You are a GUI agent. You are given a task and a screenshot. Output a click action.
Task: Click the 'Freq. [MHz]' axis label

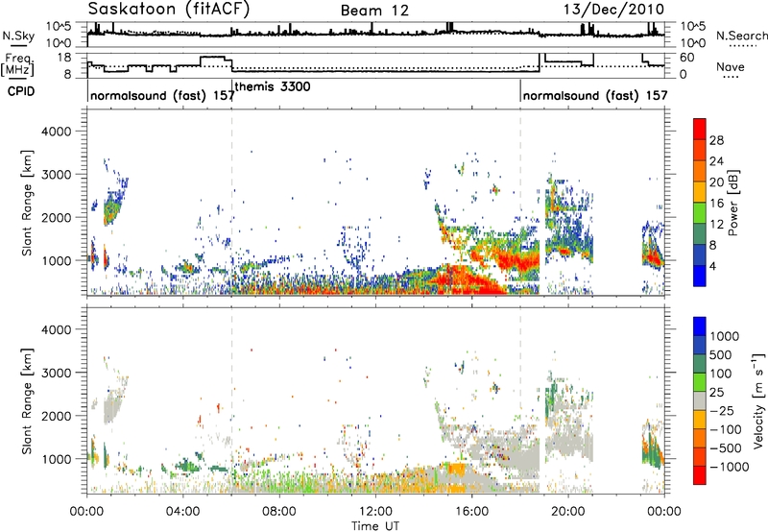point(17,64)
